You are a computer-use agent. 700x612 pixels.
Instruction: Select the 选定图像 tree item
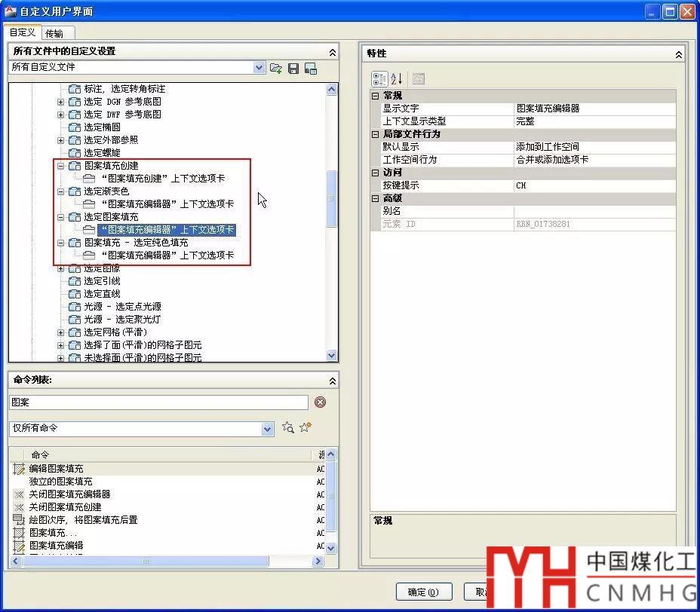coord(102,268)
